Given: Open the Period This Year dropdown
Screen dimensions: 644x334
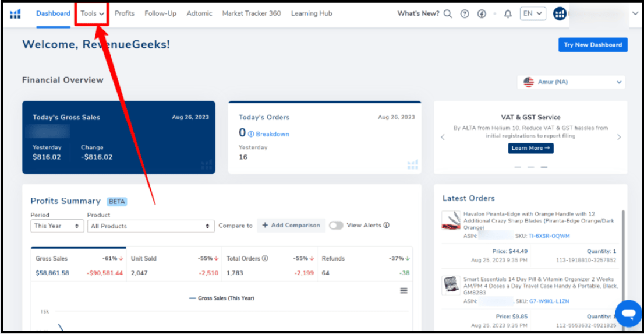Looking at the screenshot, I should pos(57,226).
